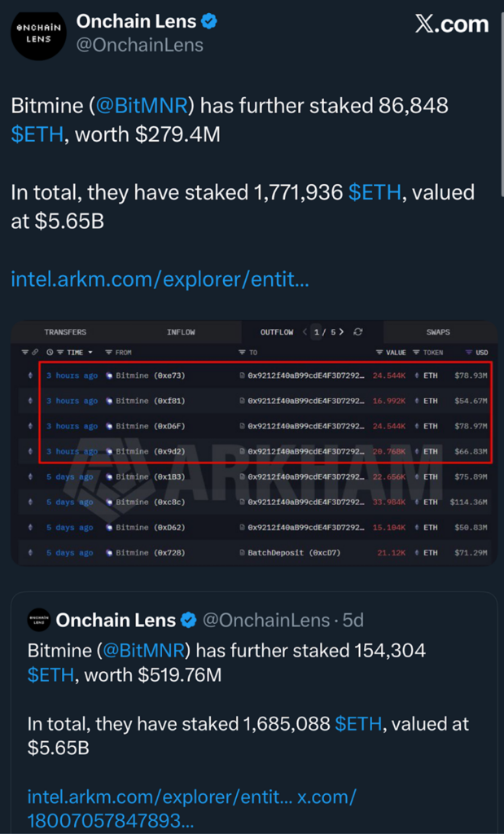This screenshot has width=504, height=834.
Task: Switch to the SWAPS tab
Action: [439, 332]
